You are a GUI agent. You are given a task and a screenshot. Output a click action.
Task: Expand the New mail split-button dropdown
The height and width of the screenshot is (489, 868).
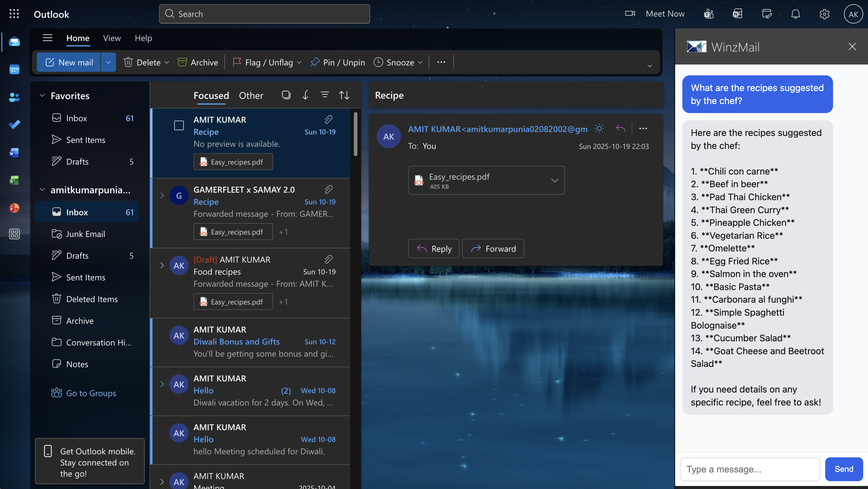[108, 62]
